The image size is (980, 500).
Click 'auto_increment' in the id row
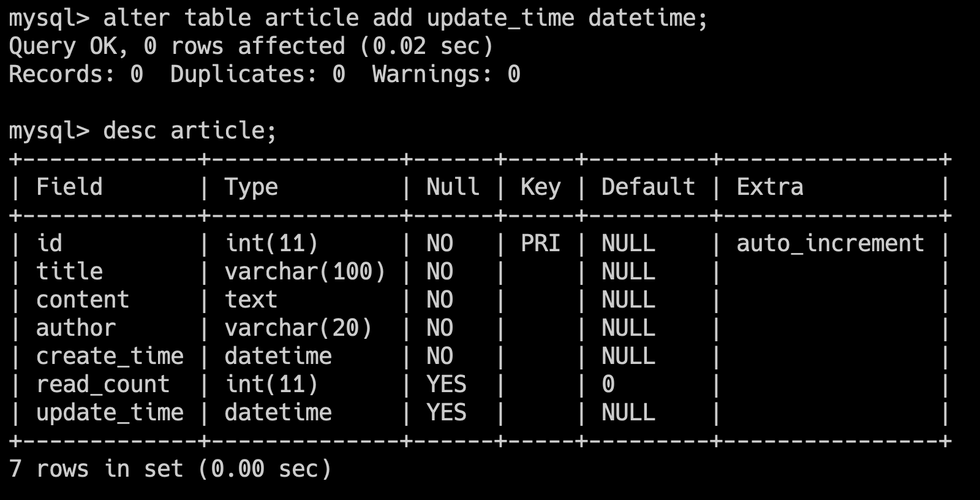[830, 243]
